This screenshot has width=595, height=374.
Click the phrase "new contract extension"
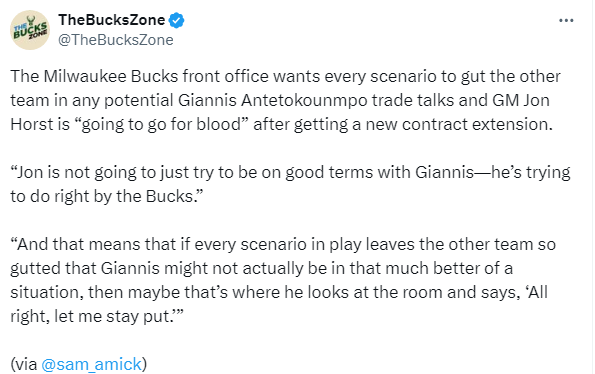coord(457,124)
